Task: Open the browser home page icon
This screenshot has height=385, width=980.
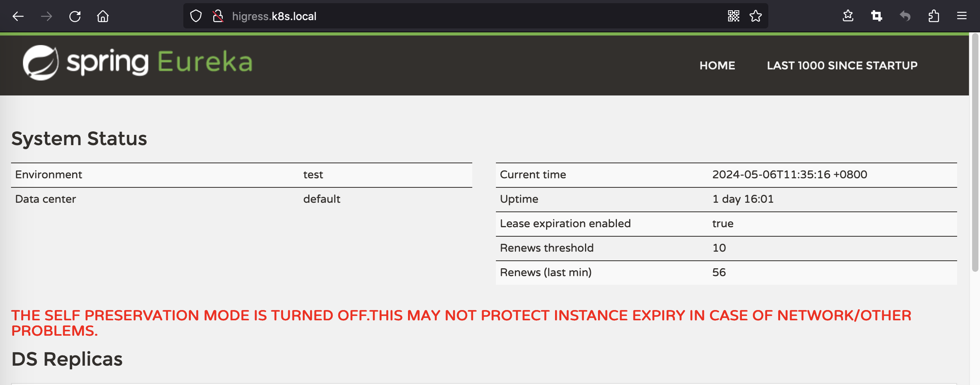Action: pyautogui.click(x=103, y=16)
